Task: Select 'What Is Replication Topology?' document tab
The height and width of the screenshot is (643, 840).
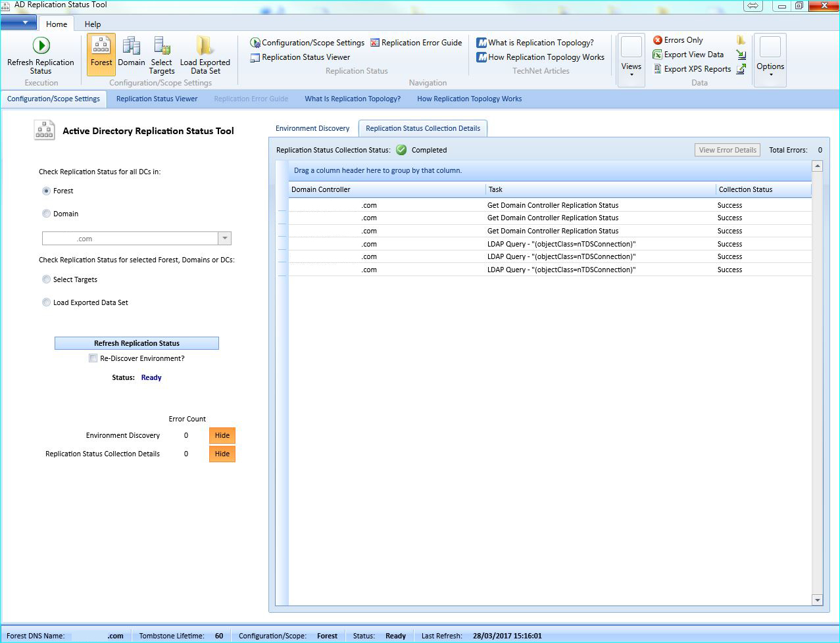Action: [x=353, y=99]
